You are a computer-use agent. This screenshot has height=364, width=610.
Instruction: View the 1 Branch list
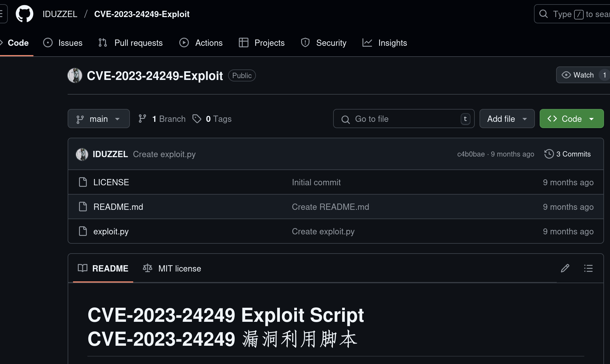point(162,119)
